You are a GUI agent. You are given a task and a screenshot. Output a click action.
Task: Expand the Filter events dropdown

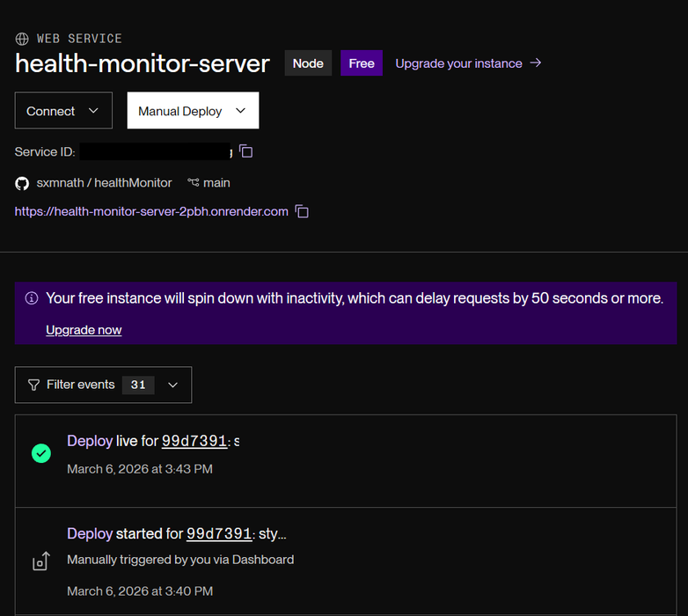pos(103,385)
